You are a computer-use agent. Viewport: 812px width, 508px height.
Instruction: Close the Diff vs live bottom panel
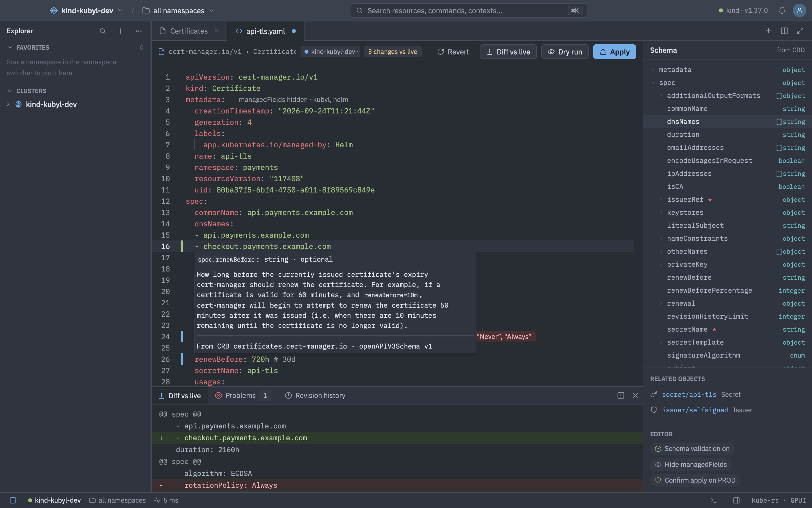click(x=636, y=395)
